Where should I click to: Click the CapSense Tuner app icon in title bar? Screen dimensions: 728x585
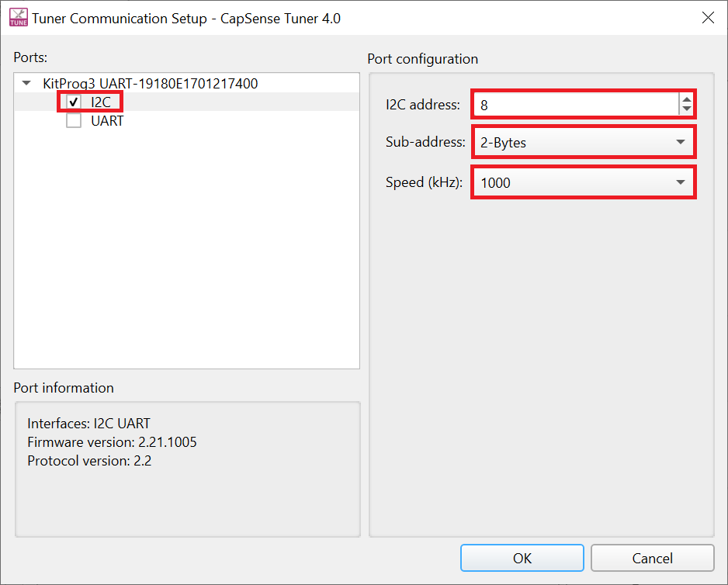(x=19, y=18)
